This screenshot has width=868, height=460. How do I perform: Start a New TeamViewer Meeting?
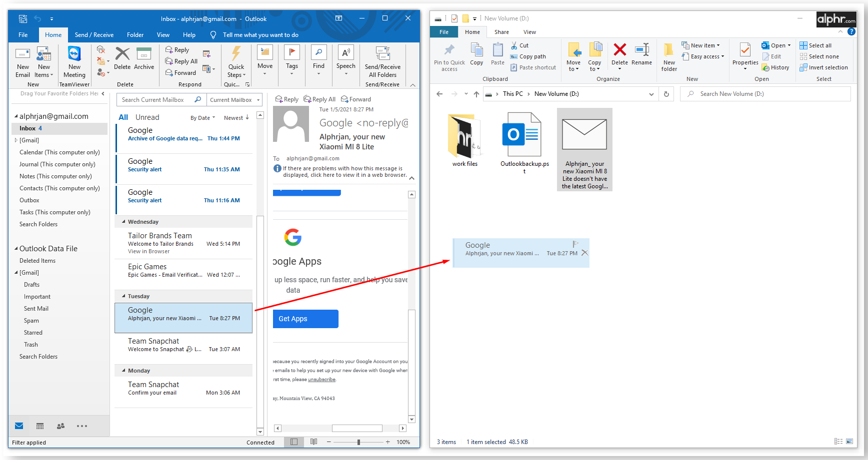coord(74,62)
